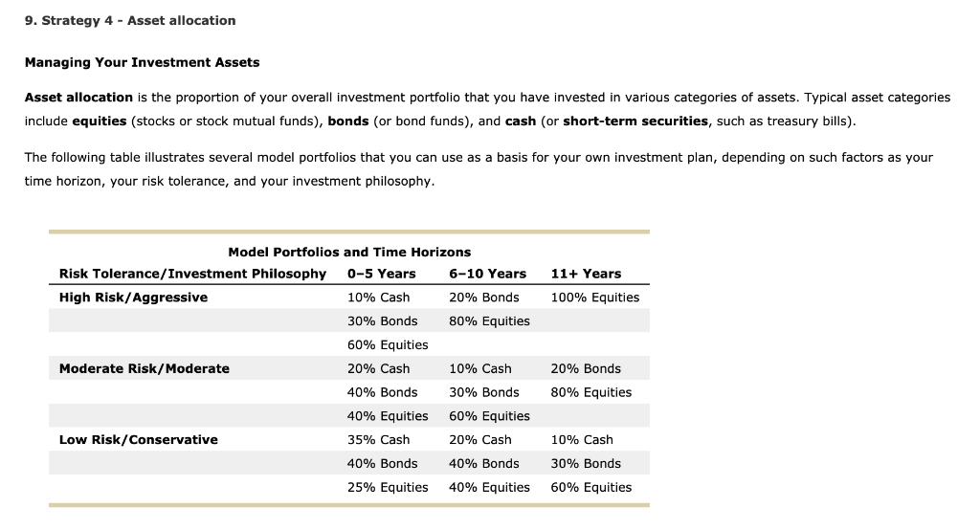Click the '11+ Years' column header
The image size is (980, 530).
(x=586, y=274)
